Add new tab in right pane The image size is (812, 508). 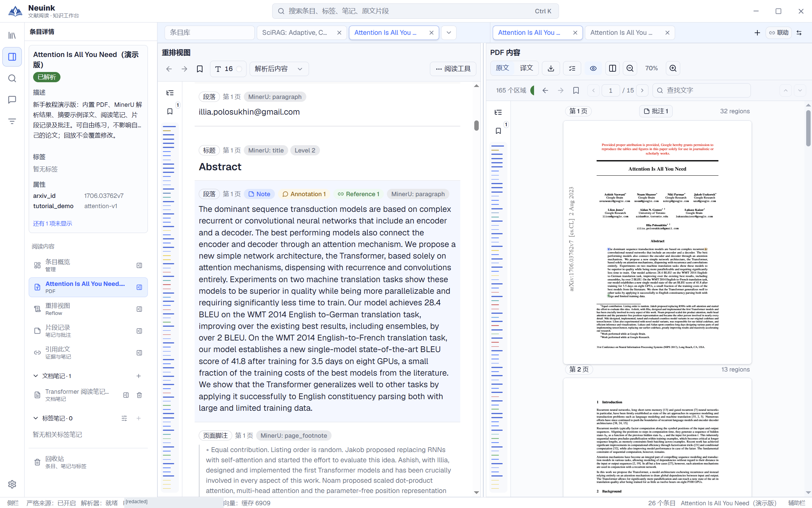[x=757, y=33]
